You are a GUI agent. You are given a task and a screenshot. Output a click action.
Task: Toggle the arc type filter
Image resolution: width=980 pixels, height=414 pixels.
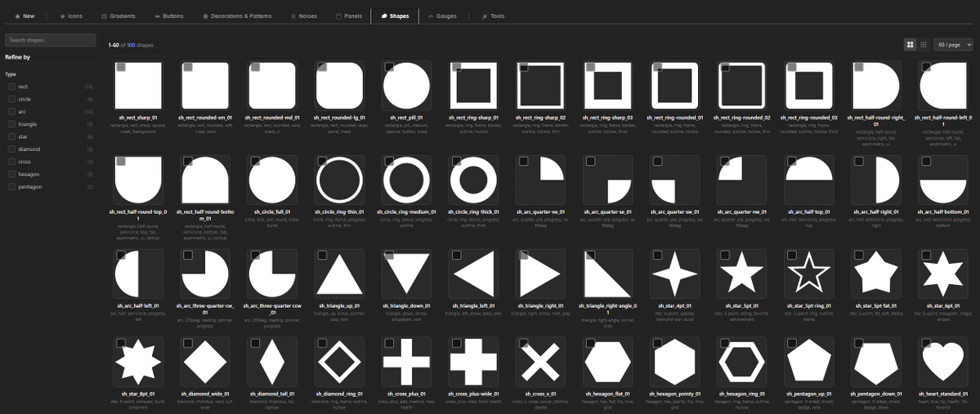12,112
